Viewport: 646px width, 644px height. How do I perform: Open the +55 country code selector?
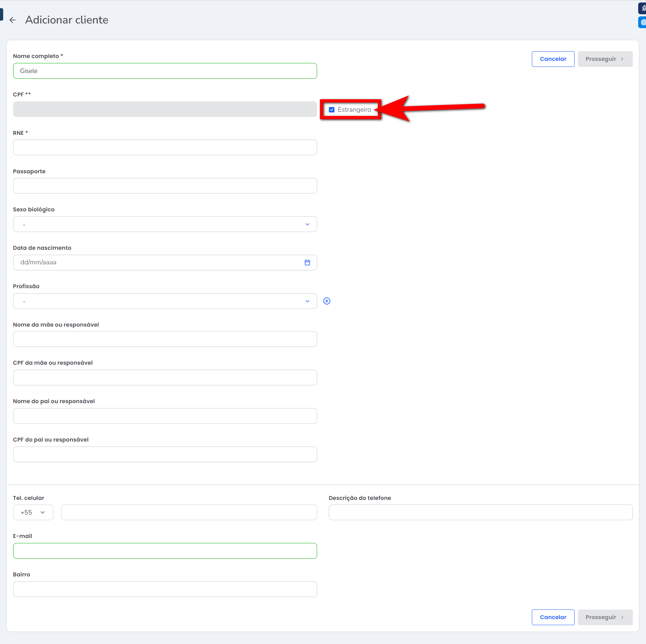pos(33,512)
